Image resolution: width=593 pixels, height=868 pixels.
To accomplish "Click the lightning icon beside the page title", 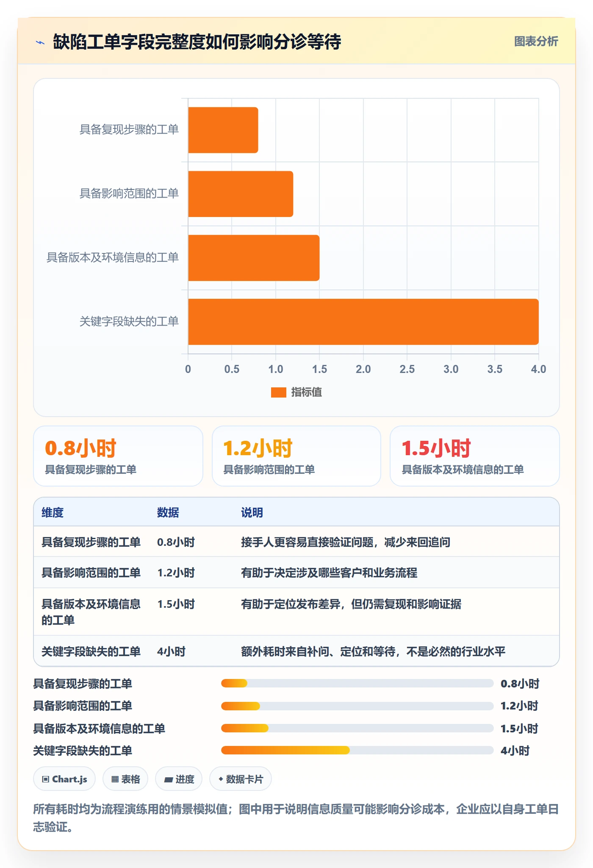I will (40, 42).
